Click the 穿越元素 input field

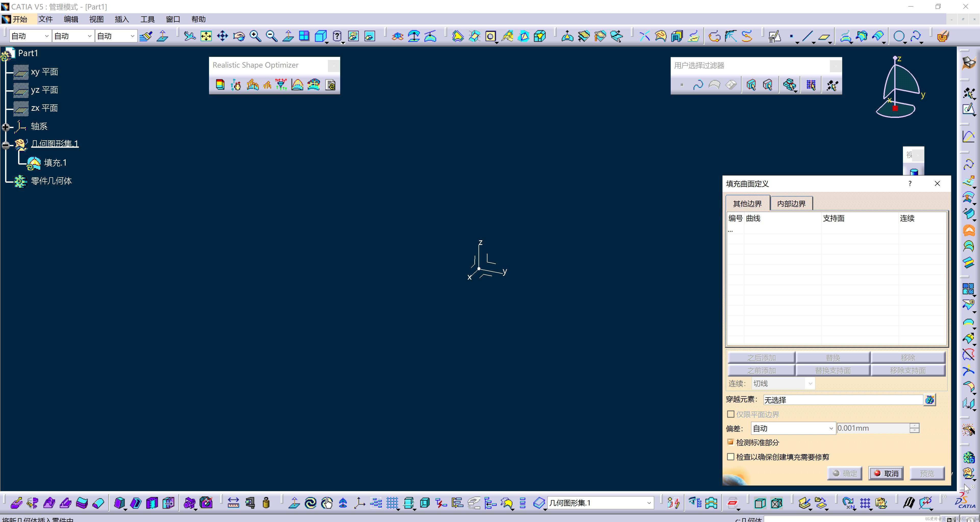pyautogui.click(x=842, y=400)
